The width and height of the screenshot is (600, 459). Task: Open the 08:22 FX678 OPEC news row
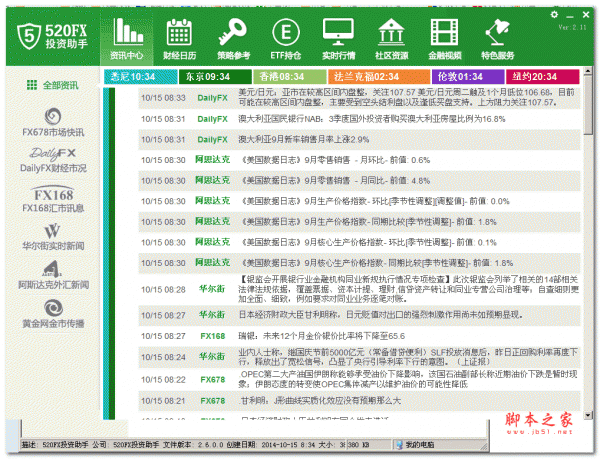[x=359, y=379]
